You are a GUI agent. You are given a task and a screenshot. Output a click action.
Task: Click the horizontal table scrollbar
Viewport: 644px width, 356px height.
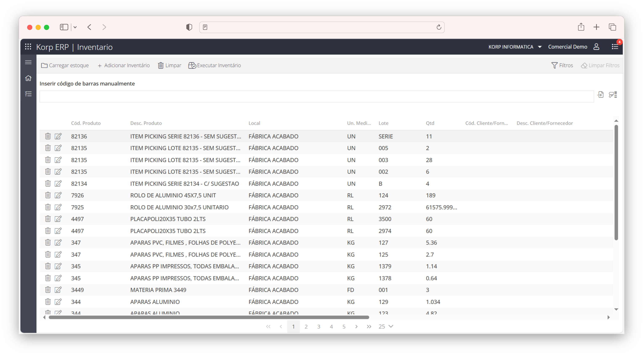click(209, 317)
